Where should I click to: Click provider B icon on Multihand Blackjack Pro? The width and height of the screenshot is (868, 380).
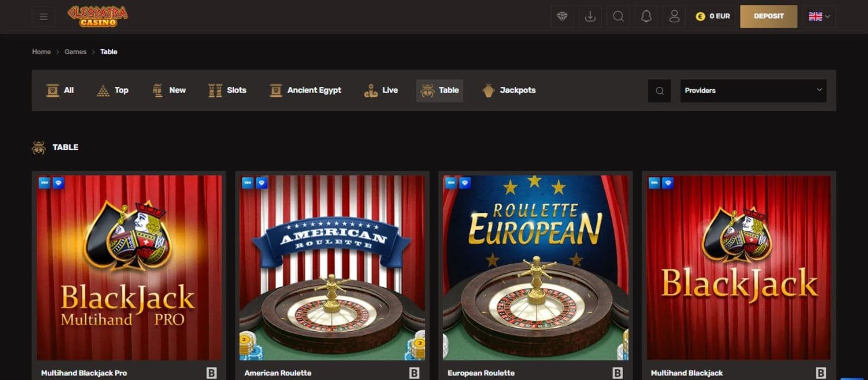click(212, 373)
